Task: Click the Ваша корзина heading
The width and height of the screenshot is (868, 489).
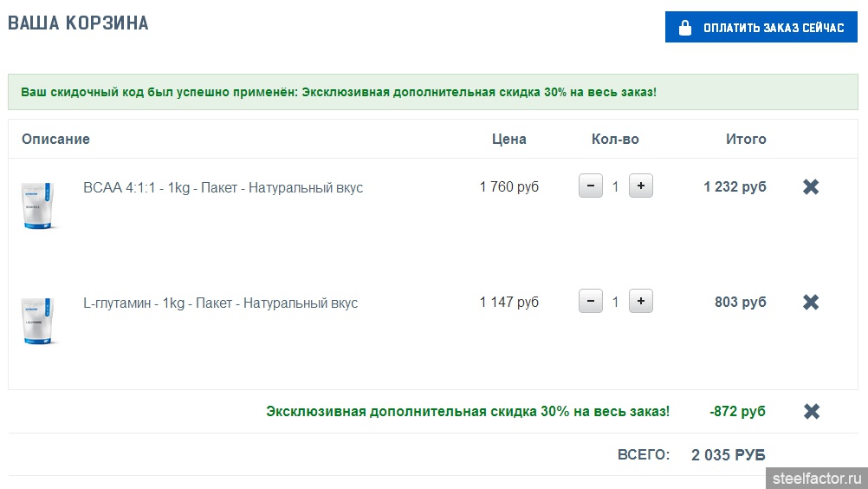Action: click(78, 23)
